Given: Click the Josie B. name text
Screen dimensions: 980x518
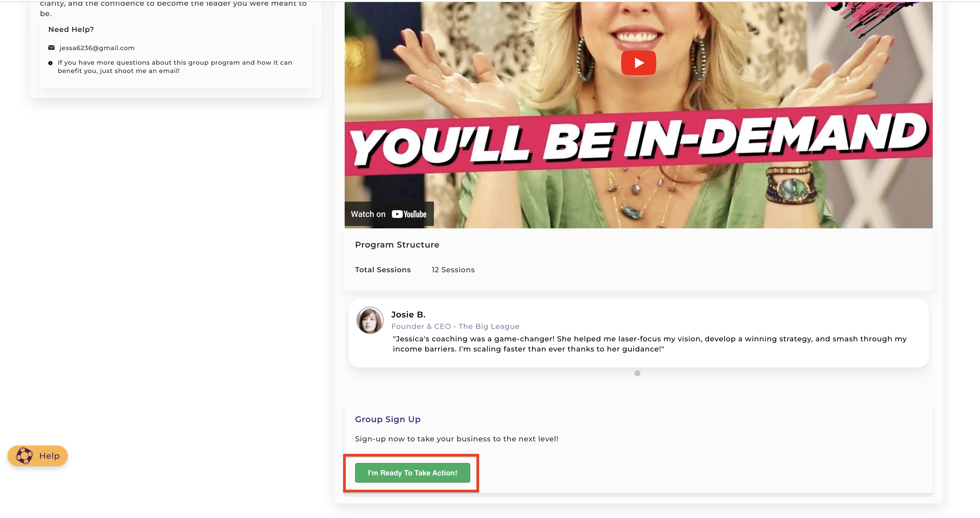Looking at the screenshot, I should [408, 315].
